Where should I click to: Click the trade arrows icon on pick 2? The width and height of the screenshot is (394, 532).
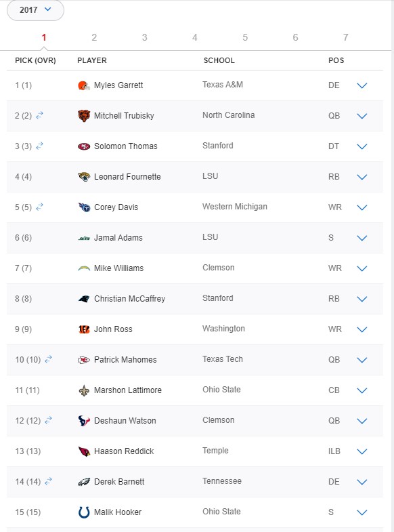[x=40, y=115]
